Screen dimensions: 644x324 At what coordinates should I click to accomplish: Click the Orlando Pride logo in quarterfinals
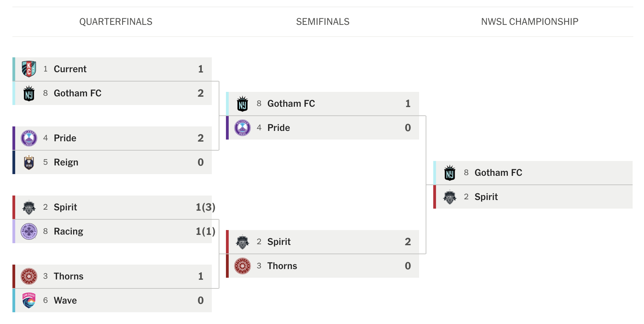pyautogui.click(x=29, y=138)
